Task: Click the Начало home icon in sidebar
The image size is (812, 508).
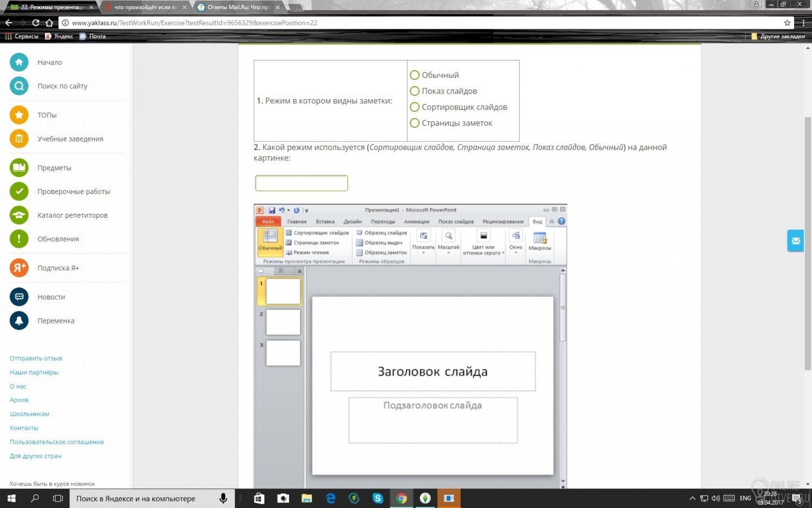Action: tap(19, 62)
